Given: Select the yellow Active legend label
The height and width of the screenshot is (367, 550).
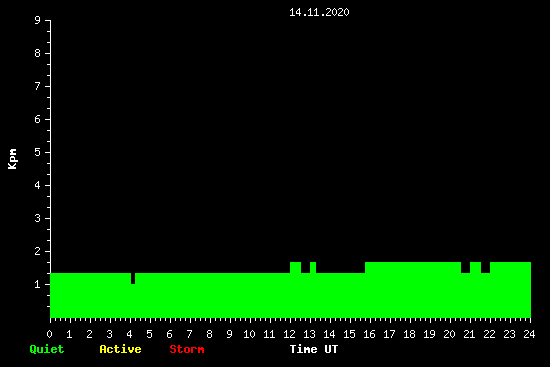Looking at the screenshot, I should pos(120,349).
